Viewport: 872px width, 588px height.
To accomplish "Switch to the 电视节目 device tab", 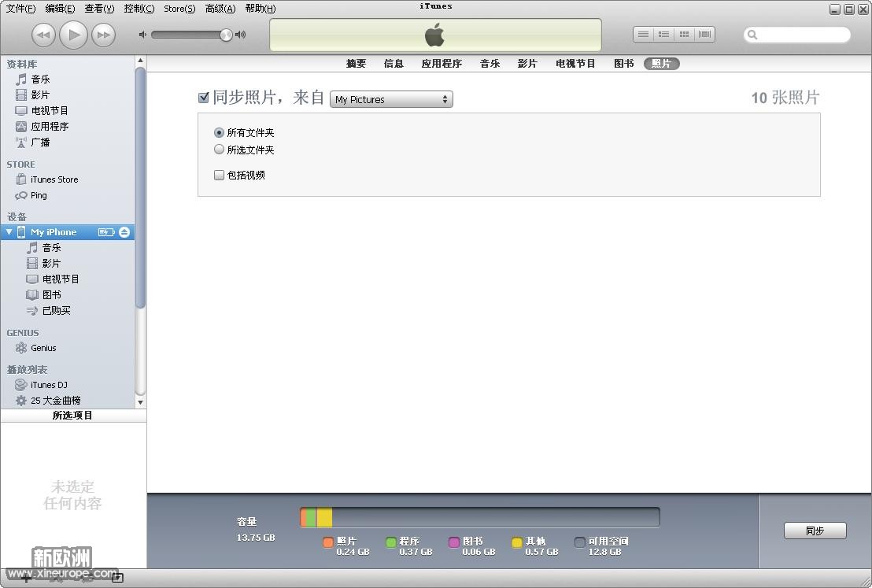I will (x=575, y=64).
